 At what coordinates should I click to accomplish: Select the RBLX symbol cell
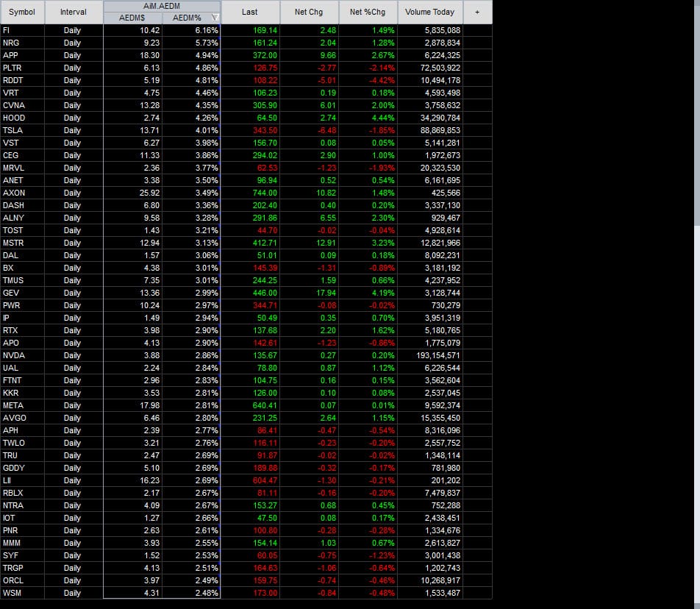tap(22, 493)
